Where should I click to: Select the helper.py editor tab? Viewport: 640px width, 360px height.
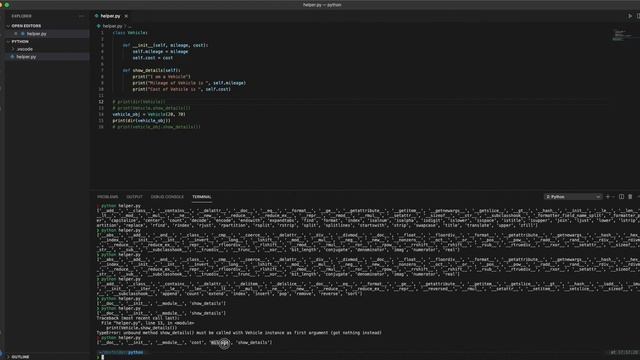(110, 16)
